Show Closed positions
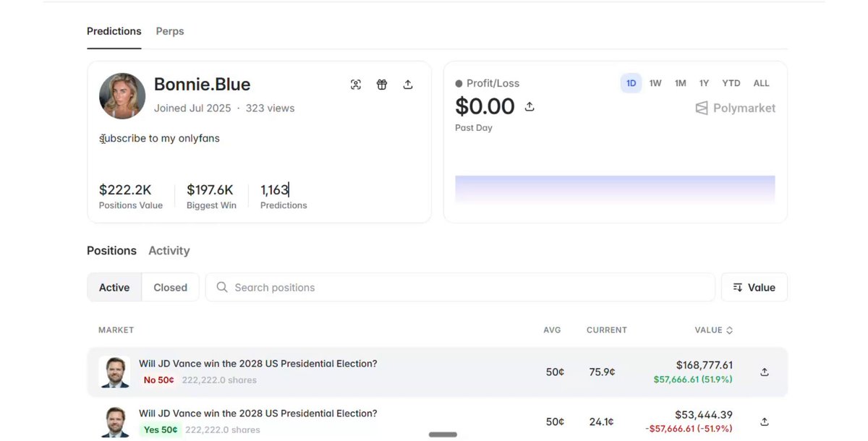The image size is (868, 441). pos(171,287)
